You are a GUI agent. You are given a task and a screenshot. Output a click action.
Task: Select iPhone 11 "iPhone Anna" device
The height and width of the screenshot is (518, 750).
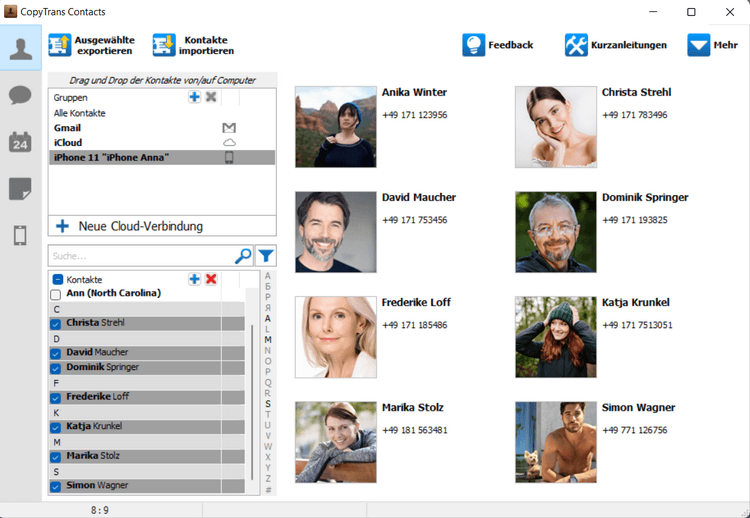(162, 157)
